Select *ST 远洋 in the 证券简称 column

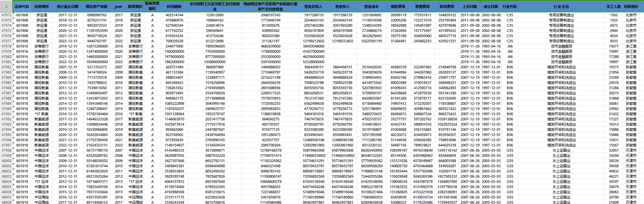42,182
